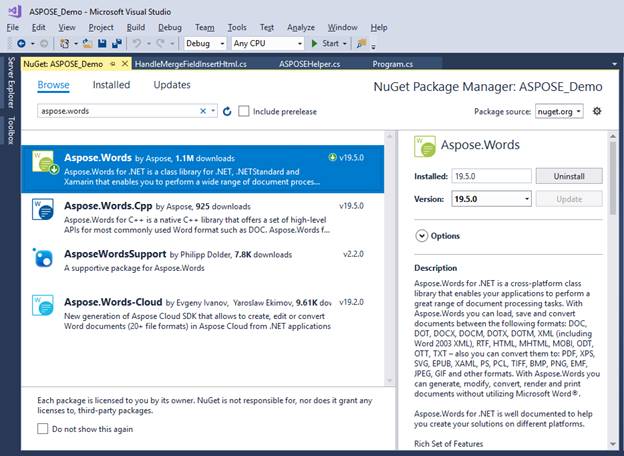The image size is (624, 456).
Task: Expand the Options section
Action: 421,236
